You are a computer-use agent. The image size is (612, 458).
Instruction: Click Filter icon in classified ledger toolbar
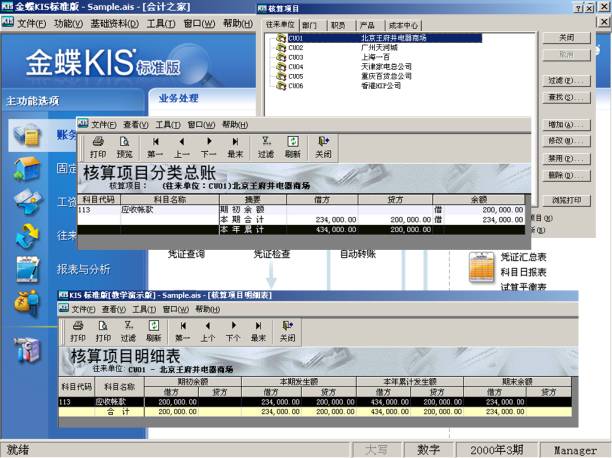click(266, 148)
